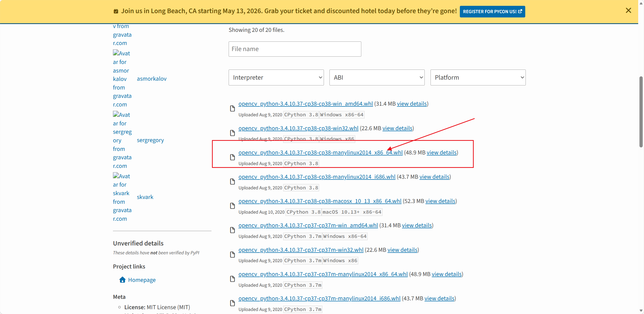Click sergregory avatar image
The image size is (644, 314).
tap(122, 140)
